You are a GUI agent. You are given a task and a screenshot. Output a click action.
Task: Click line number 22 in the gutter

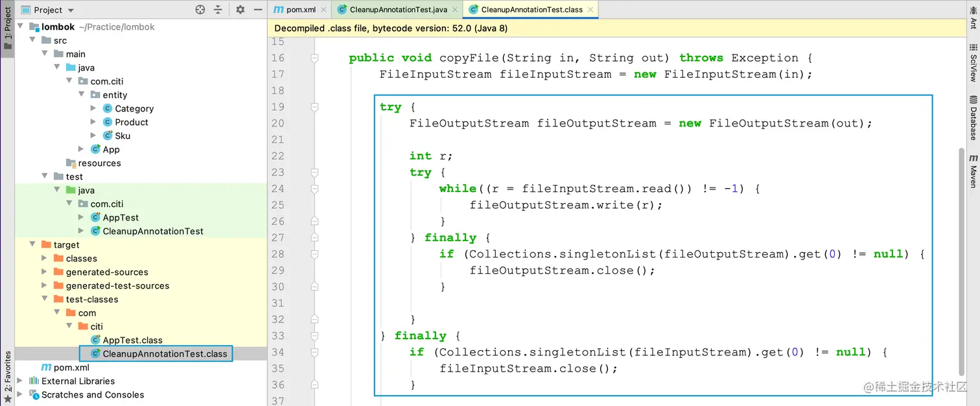click(277, 156)
